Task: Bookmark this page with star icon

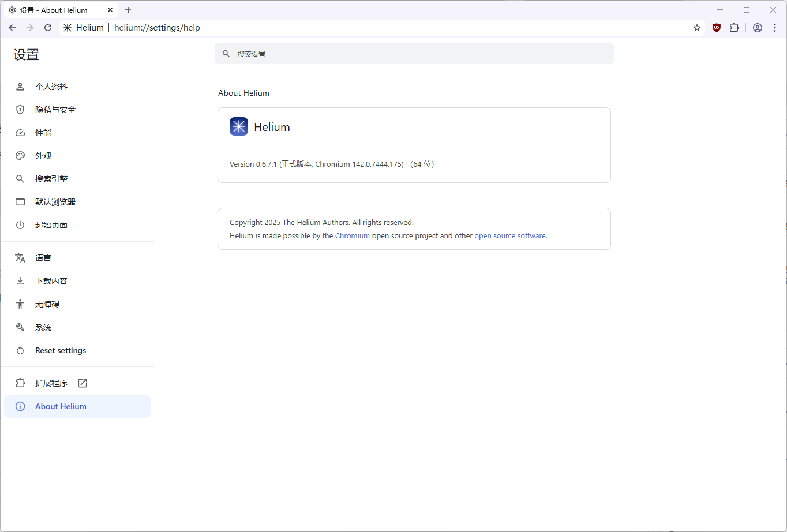Action: tap(697, 28)
